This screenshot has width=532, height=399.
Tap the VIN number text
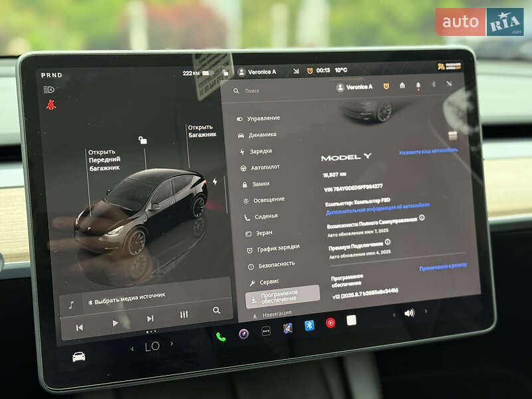353,188
